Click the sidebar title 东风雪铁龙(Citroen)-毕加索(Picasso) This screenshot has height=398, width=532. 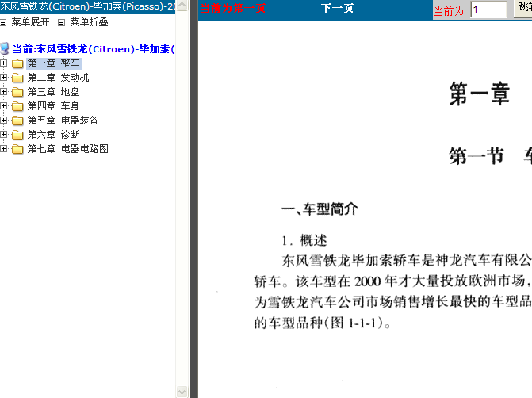[87, 6]
